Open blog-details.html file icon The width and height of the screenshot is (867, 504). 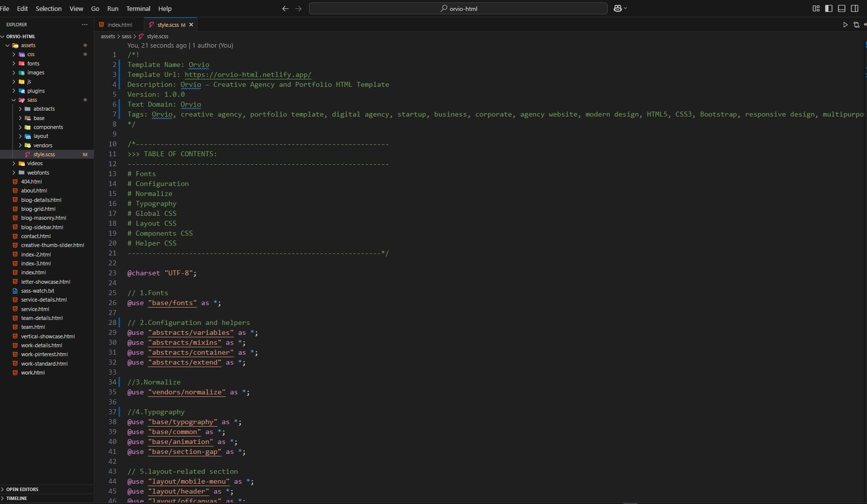[x=15, y=200]
